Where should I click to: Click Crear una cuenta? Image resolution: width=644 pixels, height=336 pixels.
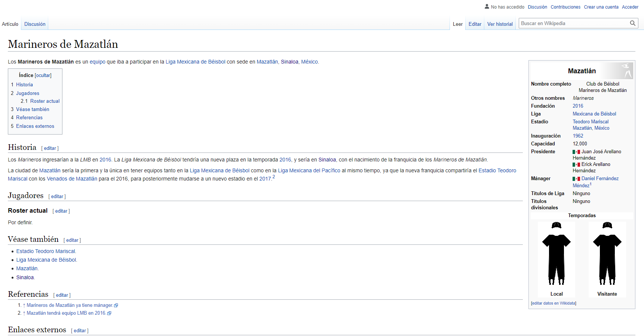click(x=601, y=7)
